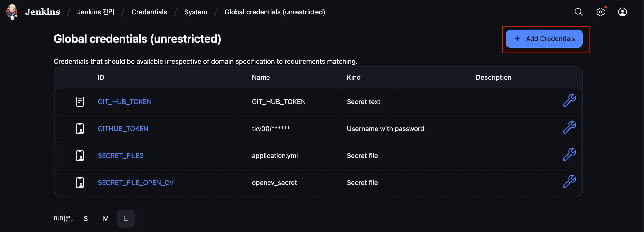
Task: Click wrench icon for GITHUB_TOKEN row
Action: pos(570,127)
